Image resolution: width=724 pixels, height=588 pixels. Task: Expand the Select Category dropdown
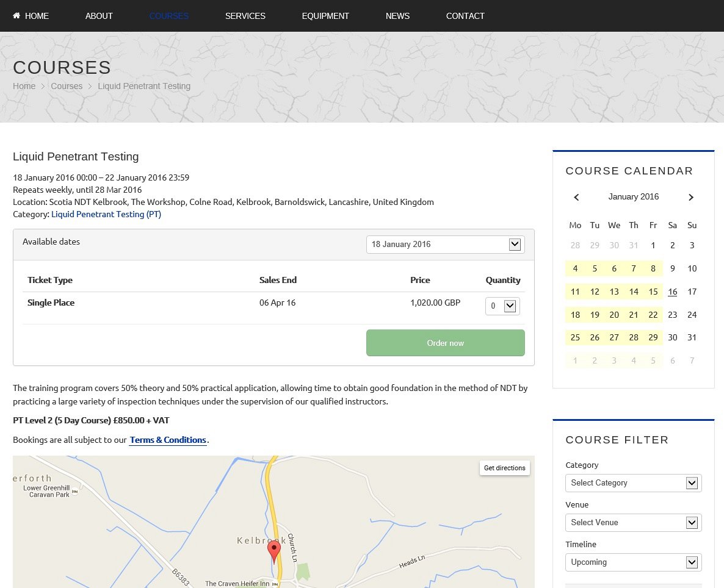(x=633, y=483)
